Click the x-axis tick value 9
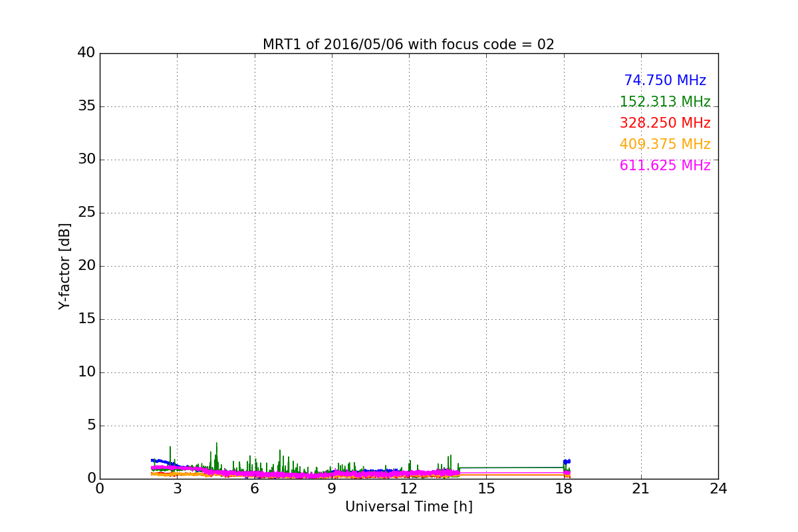 point(332,489)
